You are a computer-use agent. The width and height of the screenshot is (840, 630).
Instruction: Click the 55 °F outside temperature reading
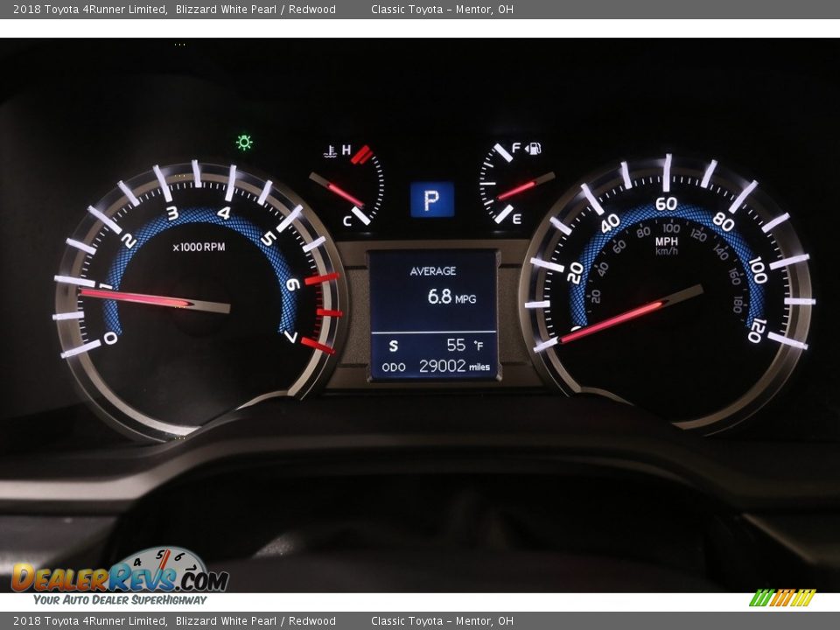[x=465, y=346]
